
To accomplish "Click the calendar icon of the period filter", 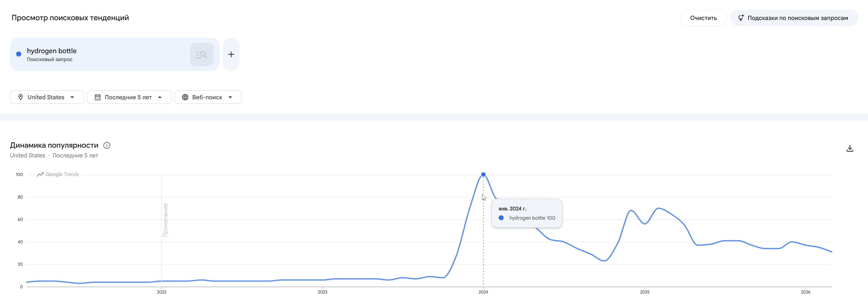I will [x=98, y=97].
